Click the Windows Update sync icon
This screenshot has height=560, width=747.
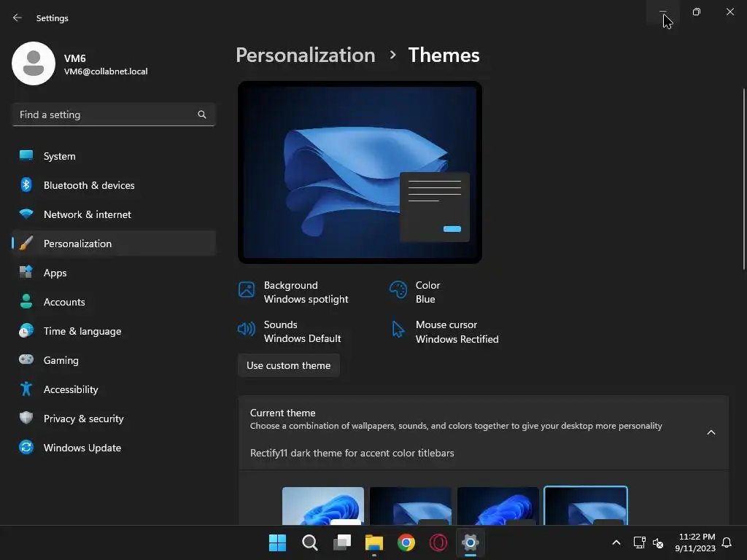coord(26,447)
